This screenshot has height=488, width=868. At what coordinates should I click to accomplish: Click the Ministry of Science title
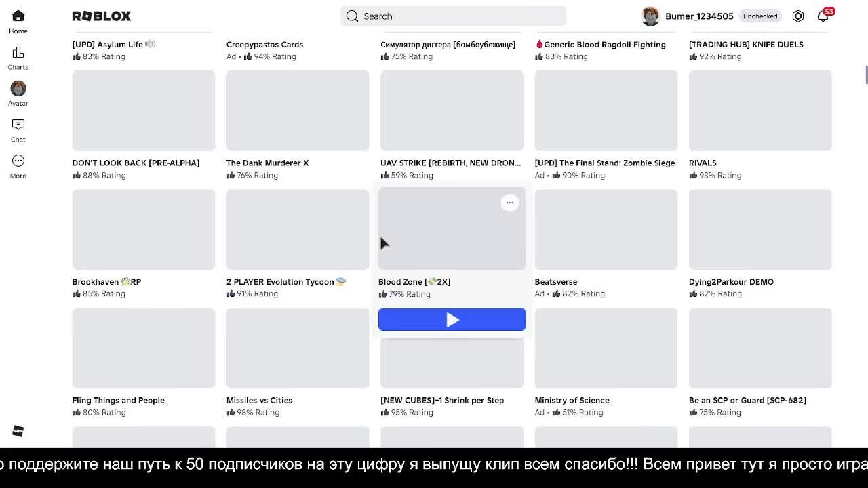coord(572,401)
